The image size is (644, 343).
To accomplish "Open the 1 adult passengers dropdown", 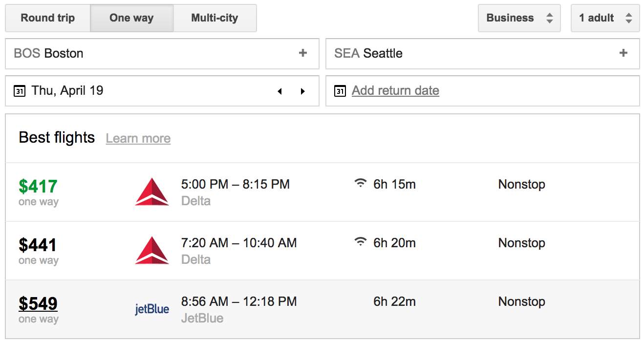I will point(605,19).
